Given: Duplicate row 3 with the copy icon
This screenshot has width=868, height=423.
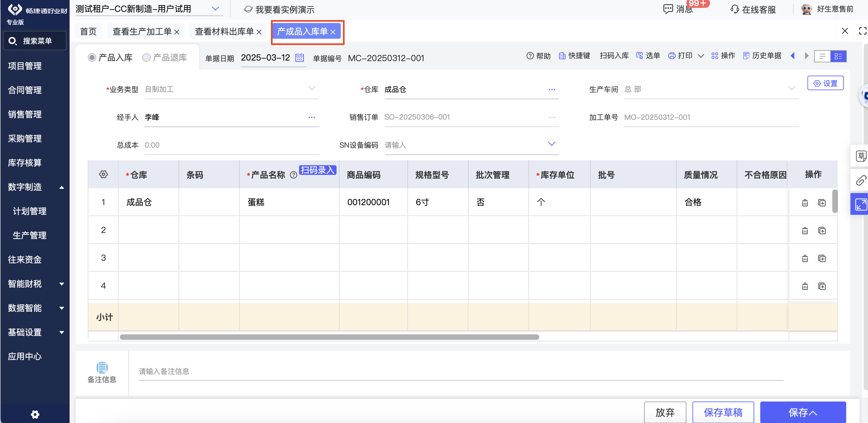Looking at the screenshot, I should 822,259.
